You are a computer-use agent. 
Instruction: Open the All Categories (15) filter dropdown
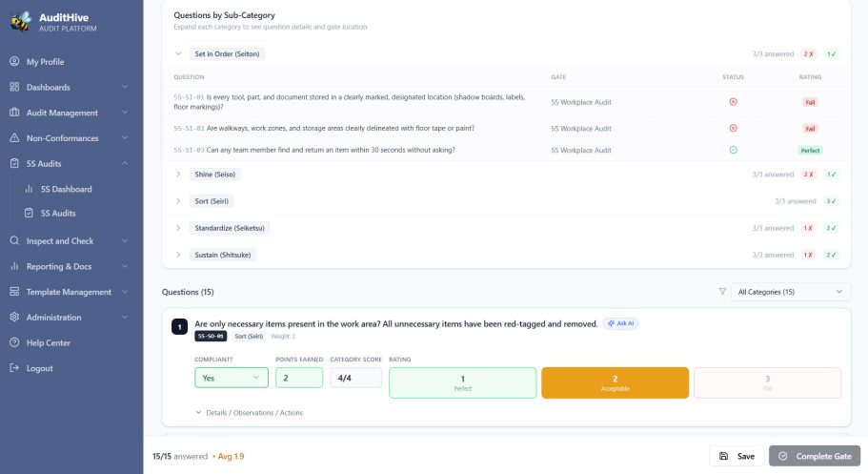pyautogui.click(x=791, y=292)
